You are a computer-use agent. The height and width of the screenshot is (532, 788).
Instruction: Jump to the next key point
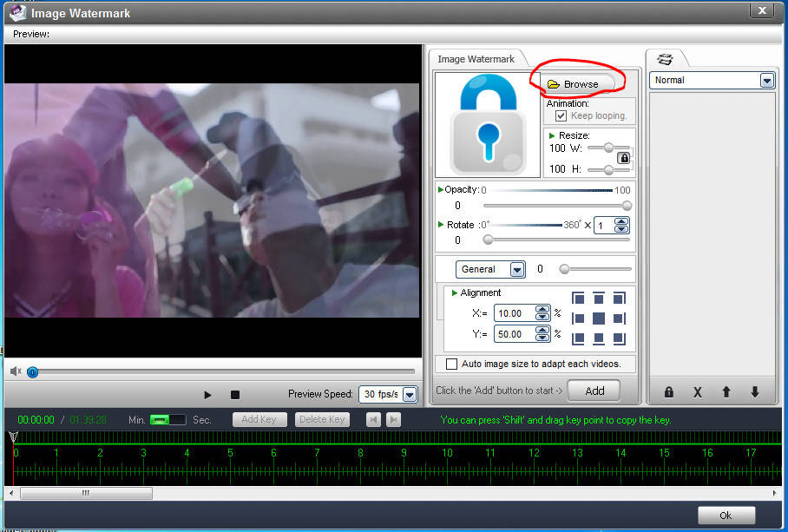(x=393, y=419)
